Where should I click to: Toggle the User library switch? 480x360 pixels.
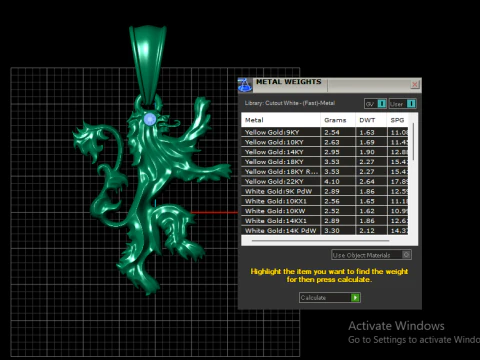(403, 104)
